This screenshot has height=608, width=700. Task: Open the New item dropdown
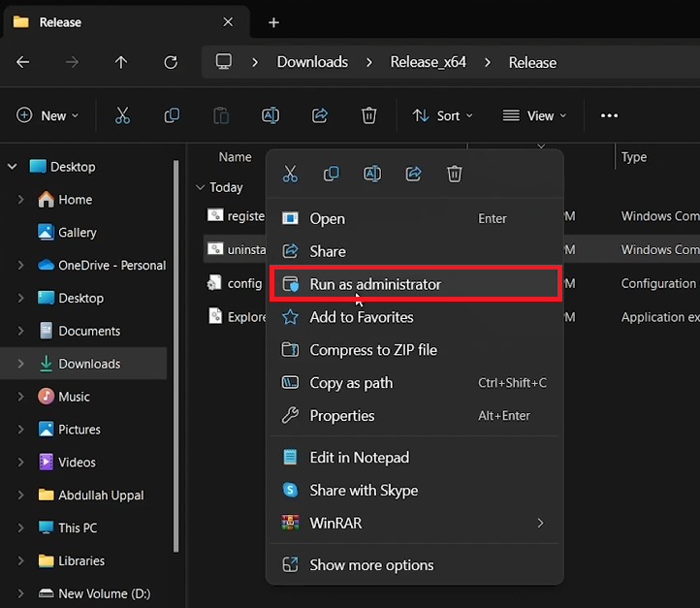(x=48, y=115)
